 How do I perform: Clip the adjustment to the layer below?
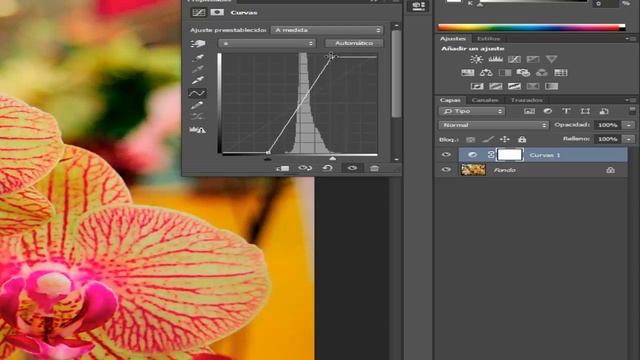click(x=282, y=168)
